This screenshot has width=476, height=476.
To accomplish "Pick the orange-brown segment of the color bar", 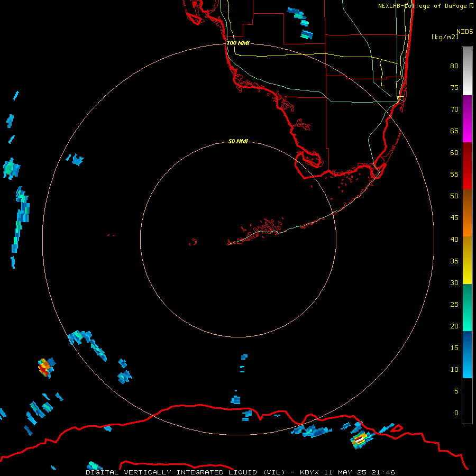I will click(467, 213).
